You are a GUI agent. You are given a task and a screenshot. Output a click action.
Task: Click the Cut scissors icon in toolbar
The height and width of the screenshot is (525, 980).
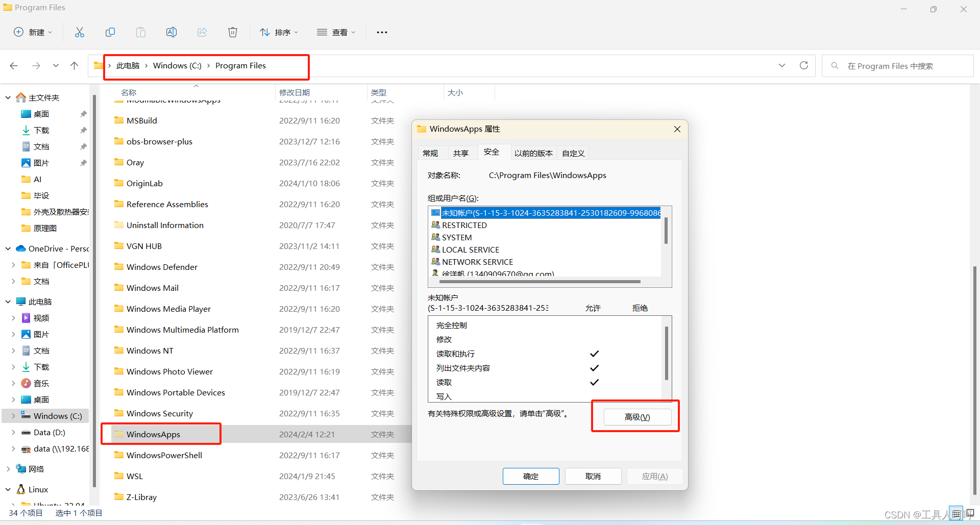pos(80,32)
